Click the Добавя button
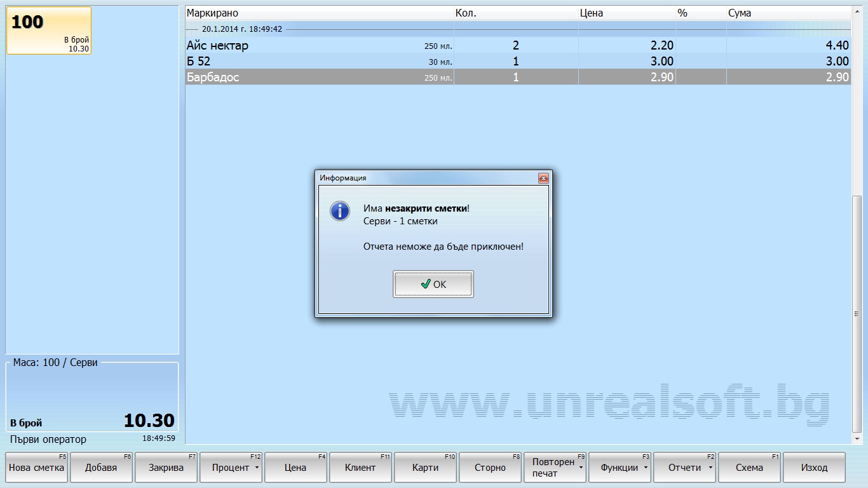Viewport: 868px width, 488px height. point(102,468)
